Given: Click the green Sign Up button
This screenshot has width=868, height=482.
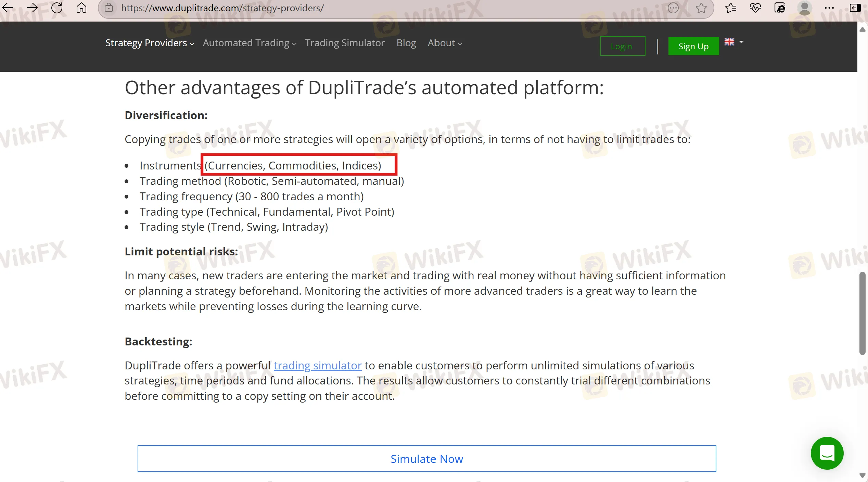Looking at the screenshot, I should (x=693, y=46).
